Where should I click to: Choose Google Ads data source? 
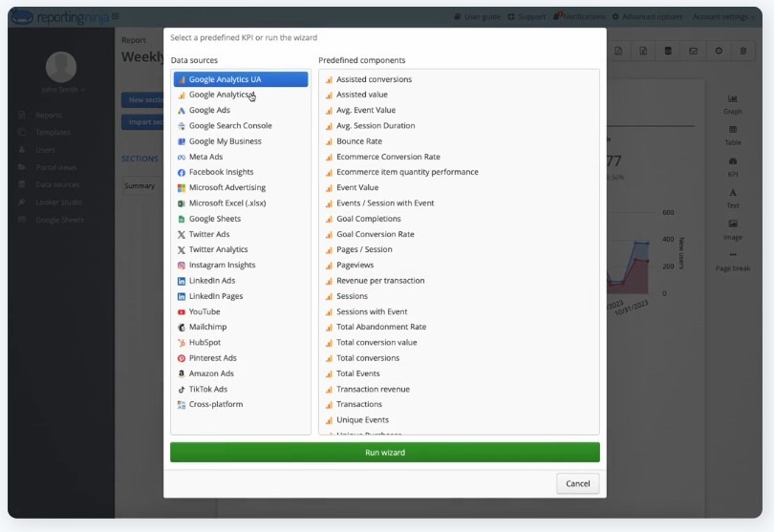pyautogui.click(x=241, y=110)
